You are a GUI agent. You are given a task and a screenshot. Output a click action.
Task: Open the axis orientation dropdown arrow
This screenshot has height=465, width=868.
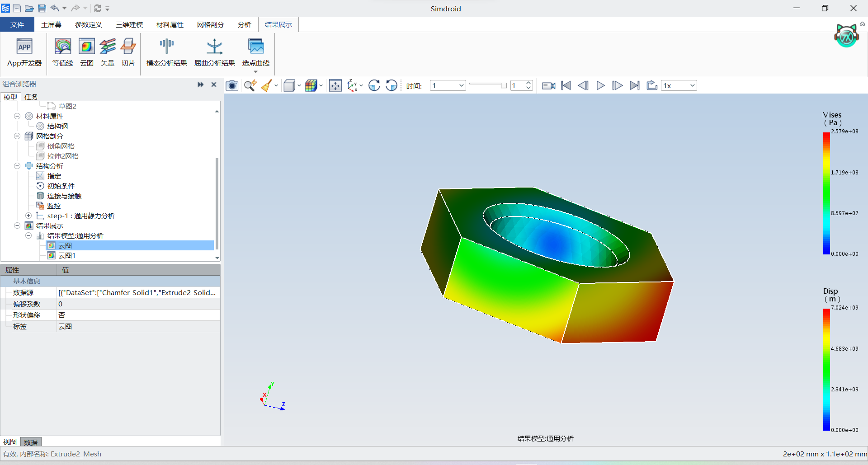click(361, 85)
